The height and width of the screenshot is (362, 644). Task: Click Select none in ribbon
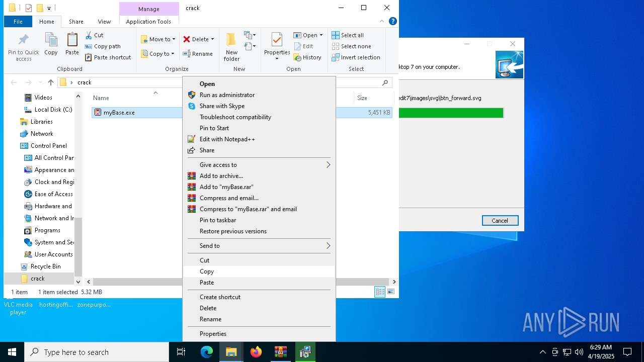click(351, 46)
